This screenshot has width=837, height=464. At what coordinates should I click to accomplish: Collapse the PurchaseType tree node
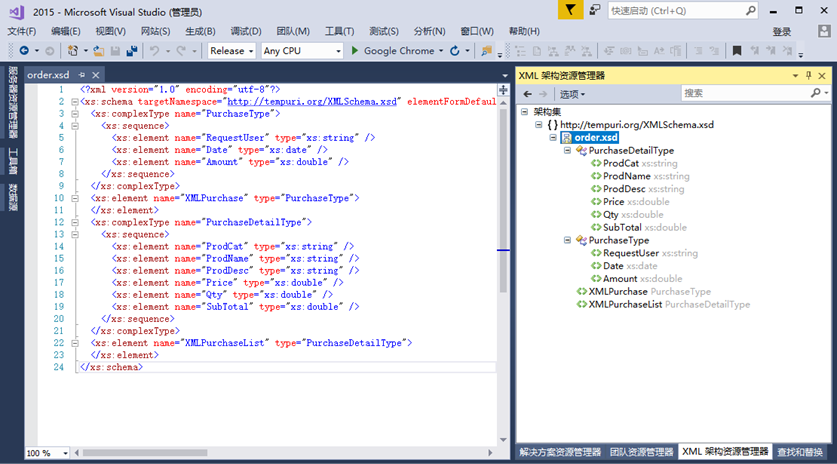[x=567, y=240]
